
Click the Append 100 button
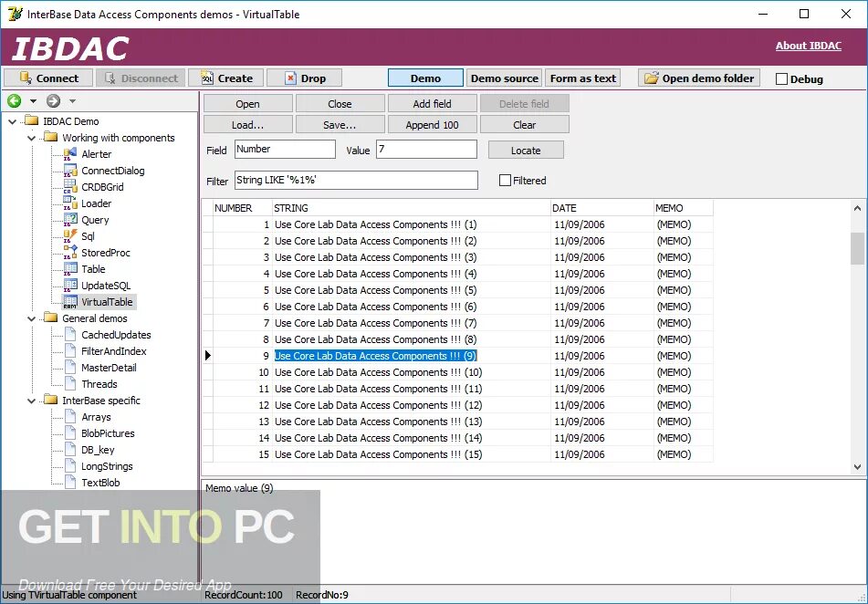[433, 125]
